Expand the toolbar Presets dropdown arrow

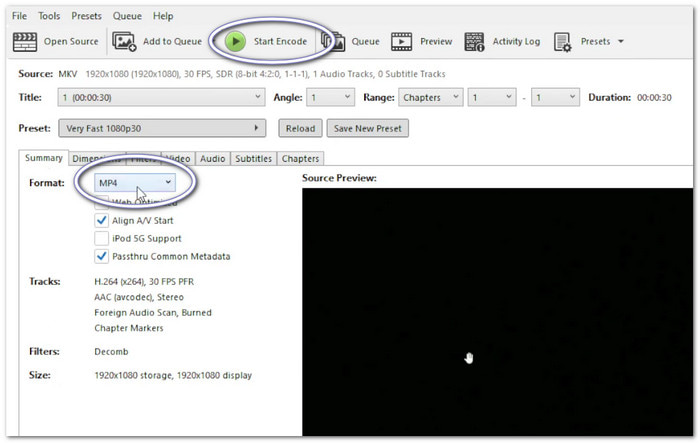pyautogui.click(x=621, y=42)
